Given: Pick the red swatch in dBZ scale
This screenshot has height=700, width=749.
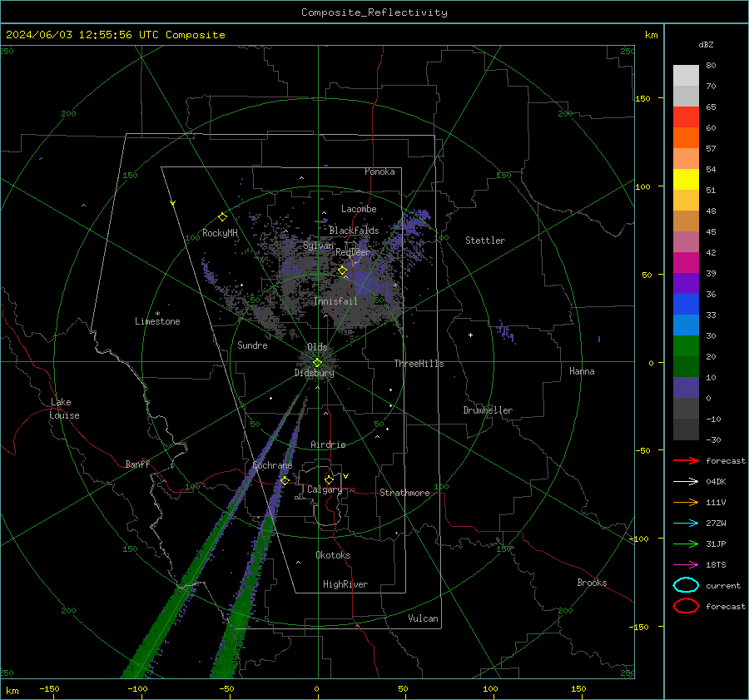Looking at the screenshot, I should pos(686,117).
